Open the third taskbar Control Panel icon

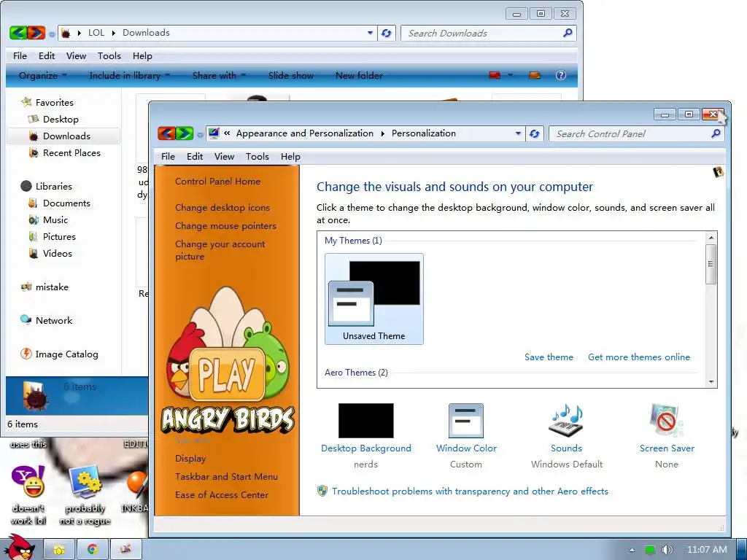(x=125, y=550)
